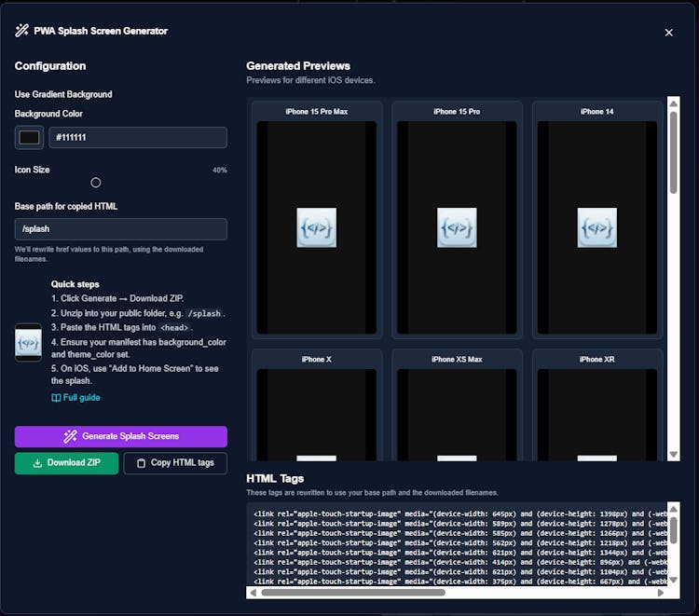This screenshot has height=616, width=699.
Task: Click the phone splash icon beside Quick steps
Action: (28, 342)
